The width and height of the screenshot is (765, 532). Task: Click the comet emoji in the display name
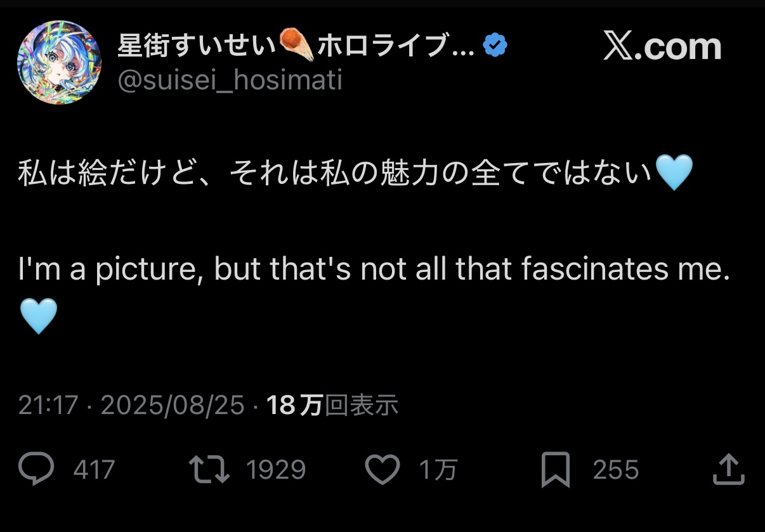pyautogui.click(x=297, y=45)
